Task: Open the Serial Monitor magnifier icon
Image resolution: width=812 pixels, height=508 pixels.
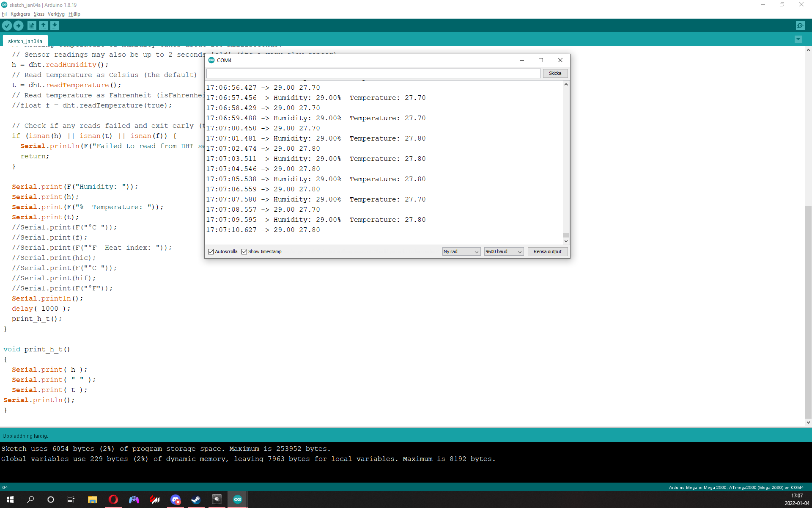Action: pos(800,26)
